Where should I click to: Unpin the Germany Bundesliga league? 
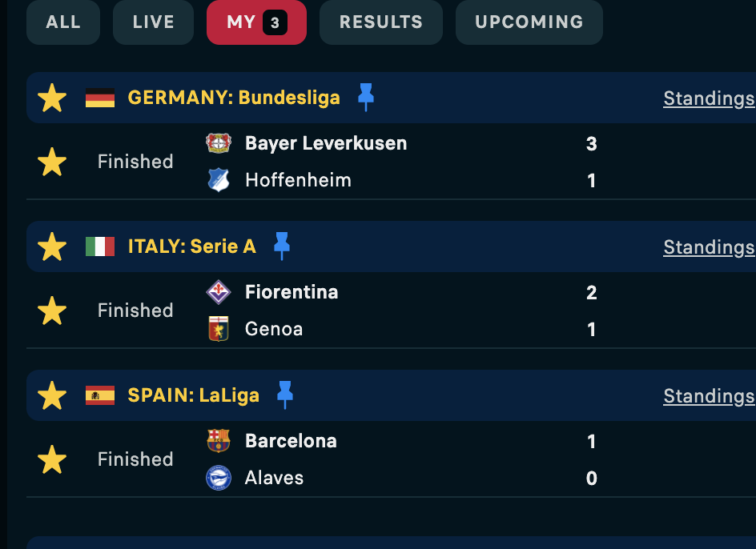[x=366, y=97]
